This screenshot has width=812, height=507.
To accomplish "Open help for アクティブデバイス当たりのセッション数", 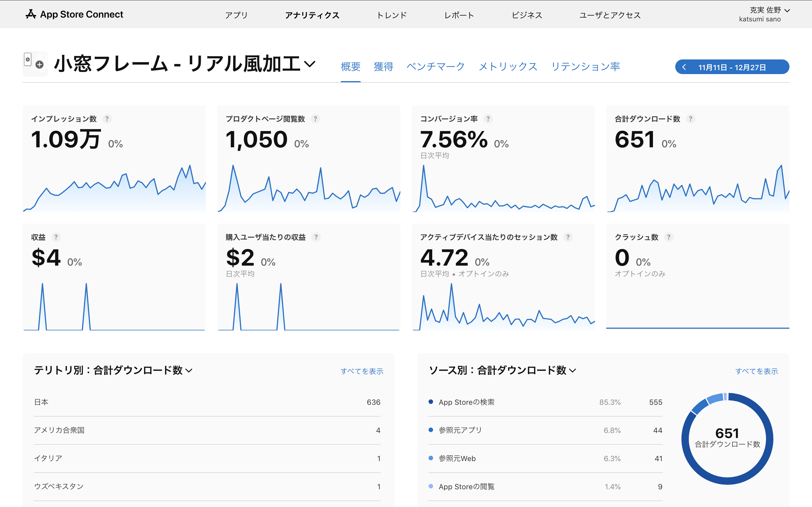I will (x=568, y=237).
